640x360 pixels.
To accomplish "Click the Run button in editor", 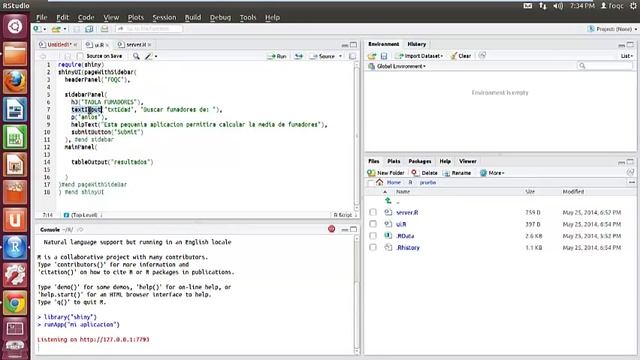I will pos(277,56).
